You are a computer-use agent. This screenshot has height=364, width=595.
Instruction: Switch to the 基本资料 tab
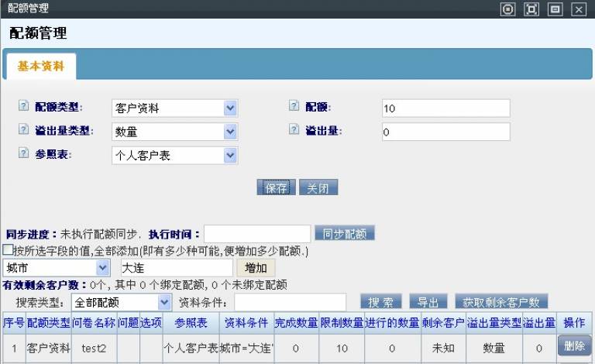tap(40, 66)
